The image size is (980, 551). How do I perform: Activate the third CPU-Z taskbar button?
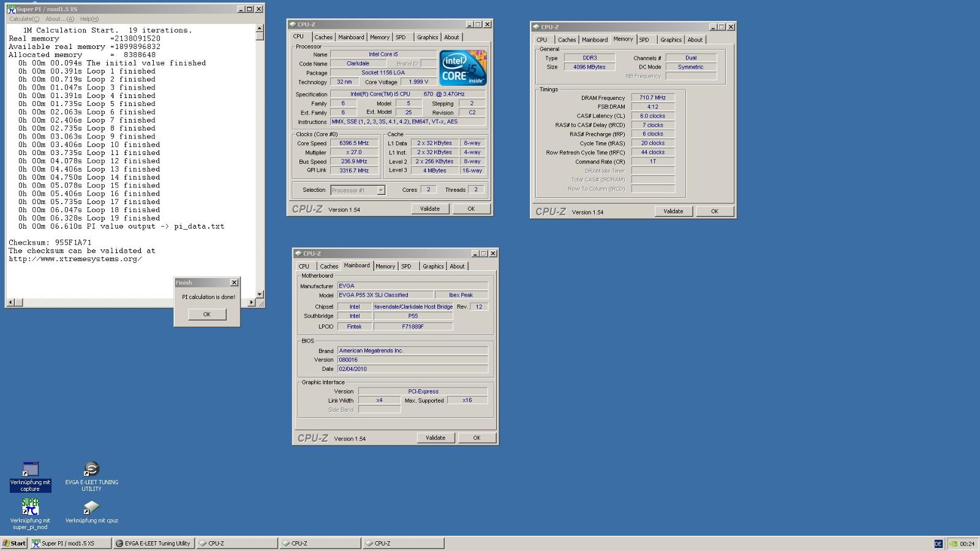404,543
